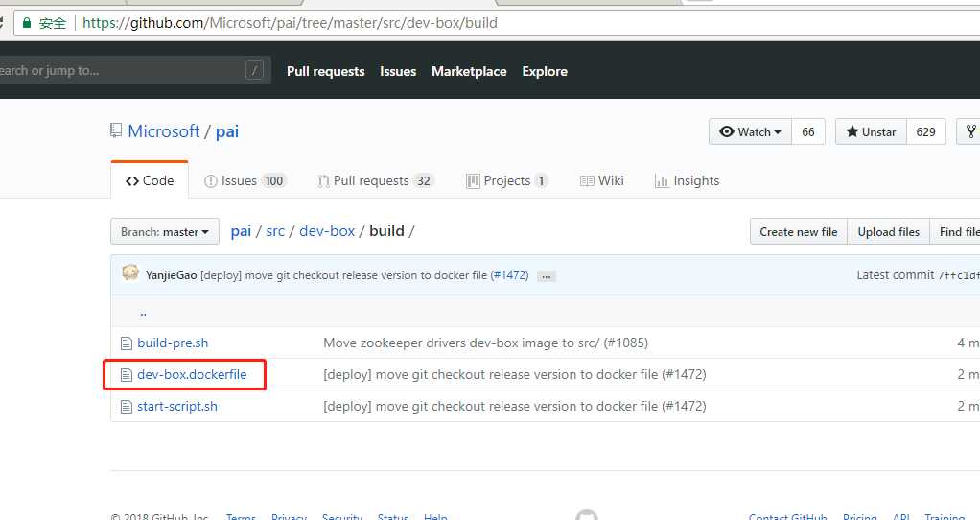Open latest commit message about git checkout
This screenshot has height=520, width=980.
[343, 275]
